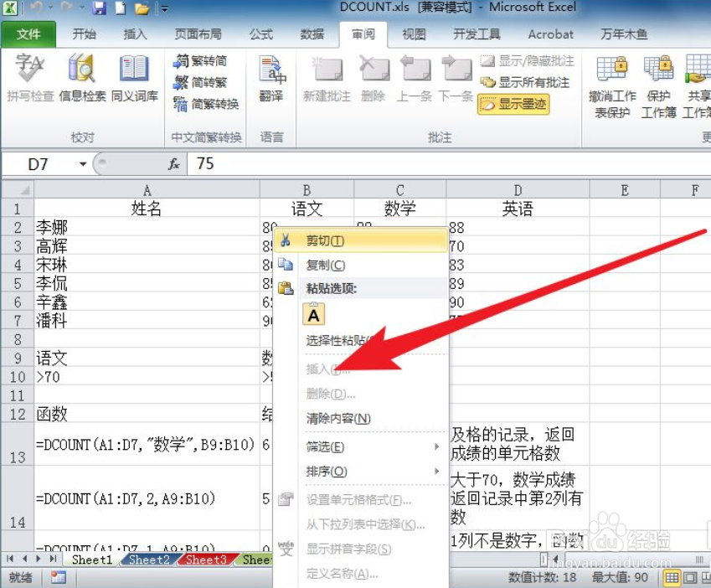Open the Name Box dropdown arrow

point(83,164)
